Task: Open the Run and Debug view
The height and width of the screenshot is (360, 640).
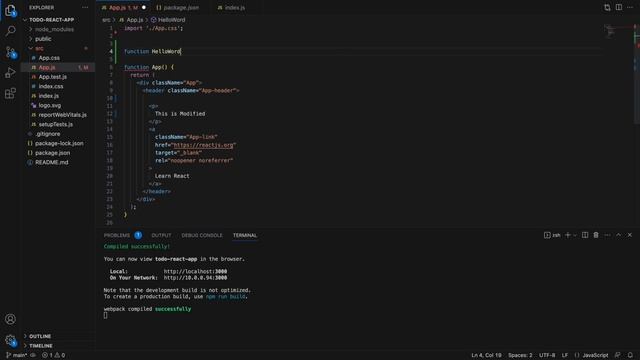Action: [10, 73]
